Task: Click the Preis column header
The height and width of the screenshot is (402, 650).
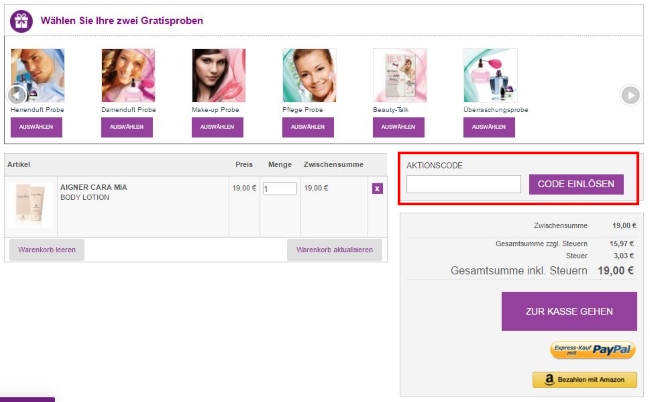Action: (x=244, y=165)
